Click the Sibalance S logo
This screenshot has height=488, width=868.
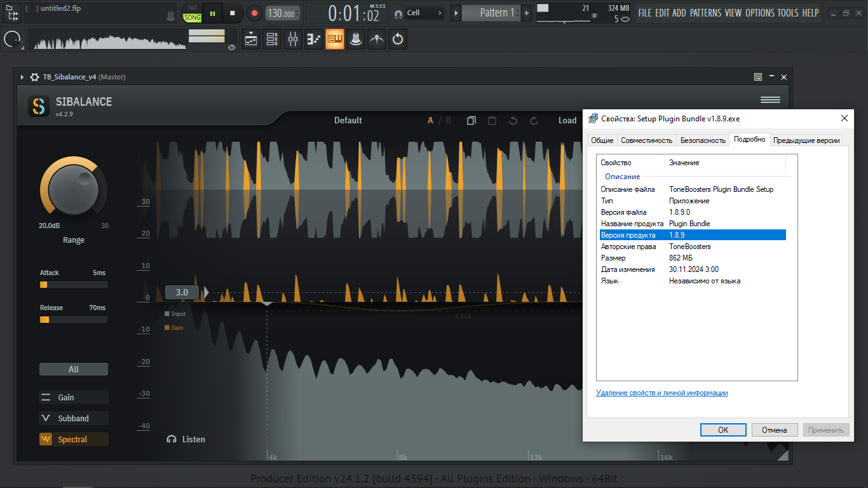39,106
